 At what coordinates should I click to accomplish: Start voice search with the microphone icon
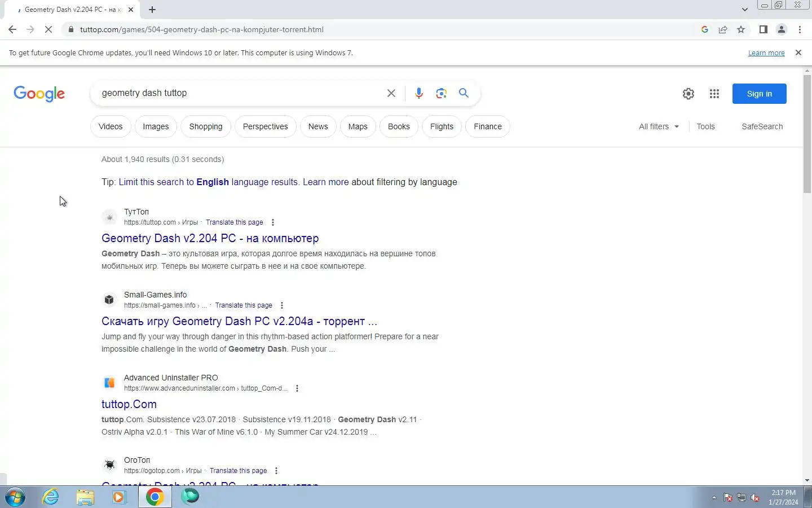(x=418, y=93)
